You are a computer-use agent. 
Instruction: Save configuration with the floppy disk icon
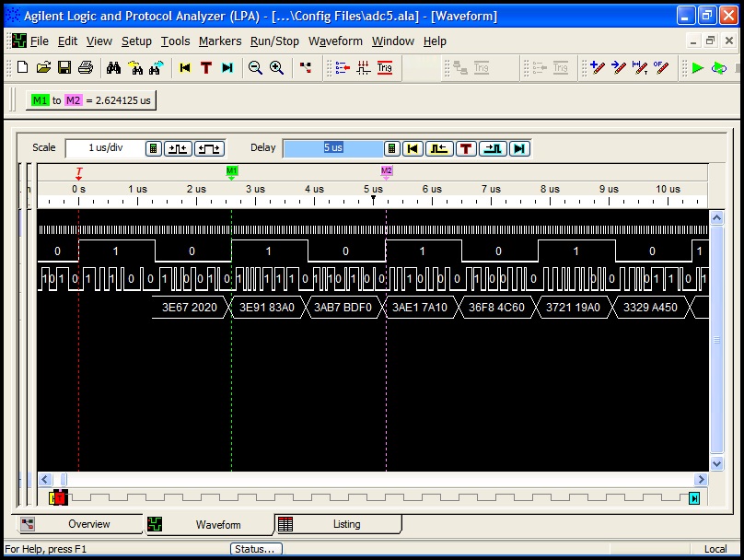point(64,67)
